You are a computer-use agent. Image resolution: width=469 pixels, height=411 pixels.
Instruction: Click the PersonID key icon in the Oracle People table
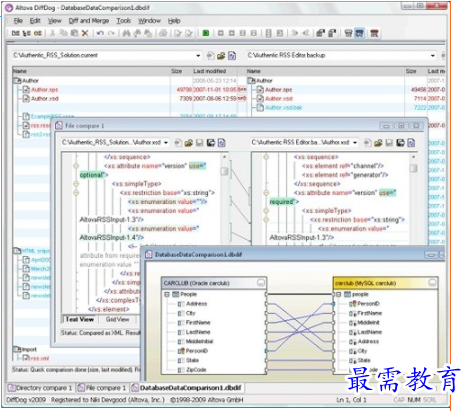(181, 351)
